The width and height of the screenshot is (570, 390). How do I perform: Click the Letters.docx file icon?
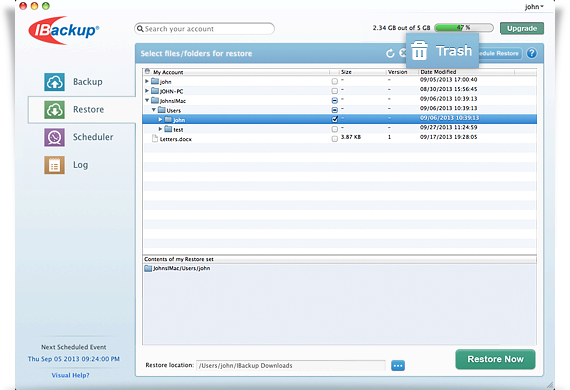155,139
